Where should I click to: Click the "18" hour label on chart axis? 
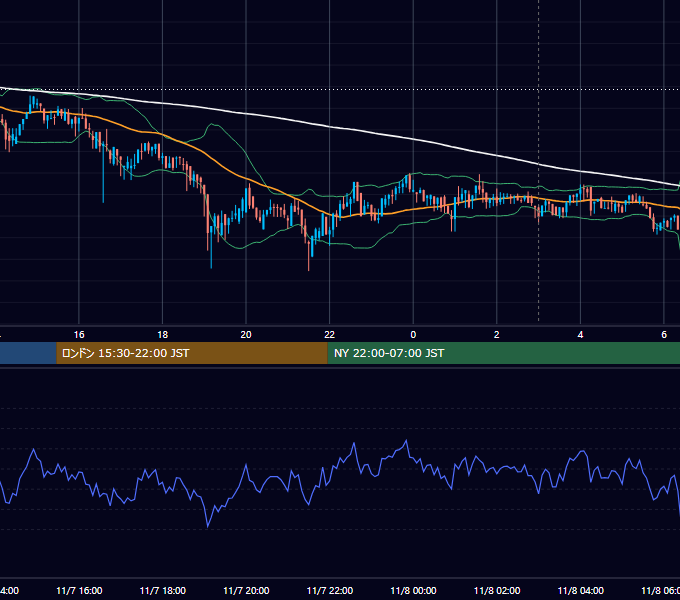162,335
